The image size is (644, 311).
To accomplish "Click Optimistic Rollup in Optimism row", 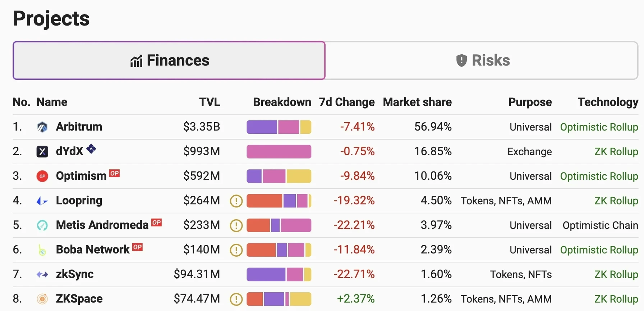I will (599, 176).
